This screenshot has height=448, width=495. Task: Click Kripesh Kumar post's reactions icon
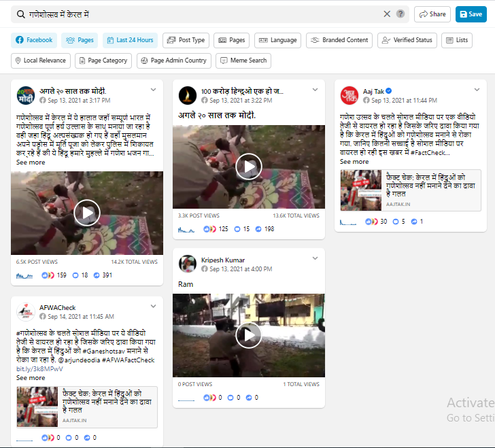tap(209, 398)
